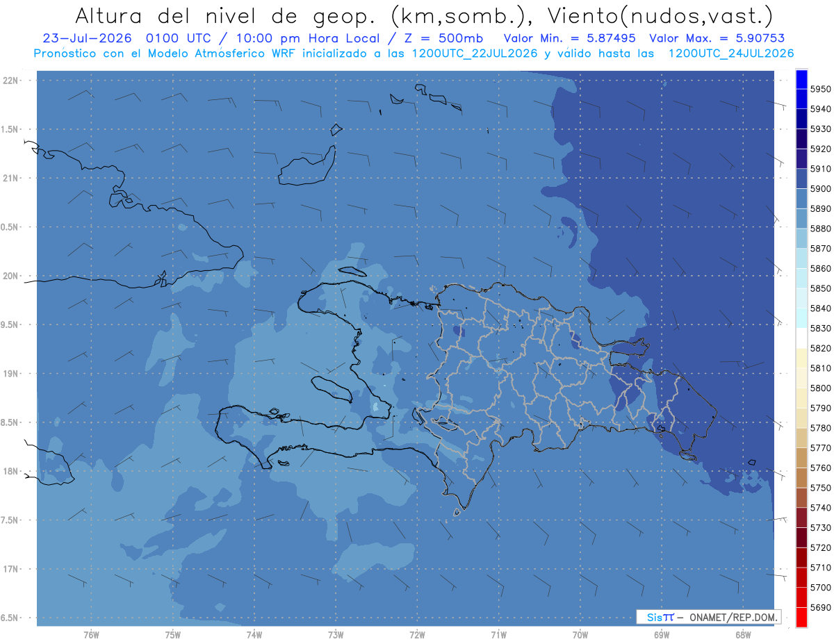The width and height of the screenshot is (834, 644).
Task: Click the '5790' color scale value
Action: coord(821,408)
